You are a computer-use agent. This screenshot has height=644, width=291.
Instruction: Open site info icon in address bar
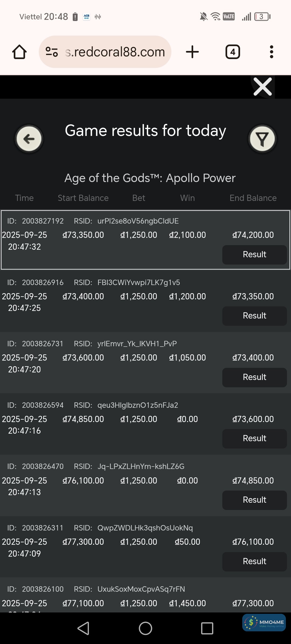51,52
